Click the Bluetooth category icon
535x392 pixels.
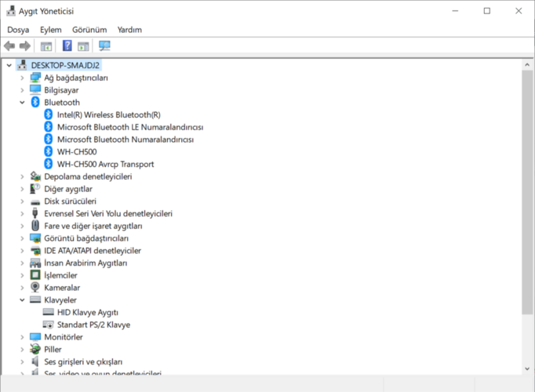click(35, 102)
